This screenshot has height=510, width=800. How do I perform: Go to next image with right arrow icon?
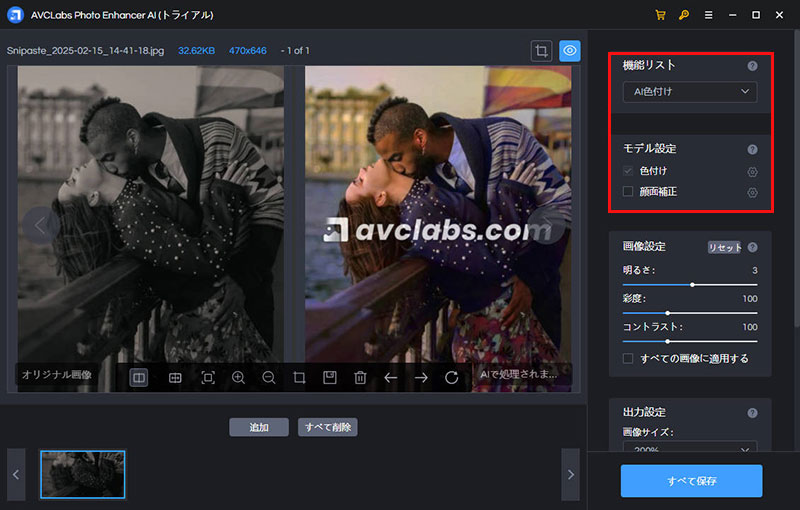pyautogui.click(x=421, y=378)
